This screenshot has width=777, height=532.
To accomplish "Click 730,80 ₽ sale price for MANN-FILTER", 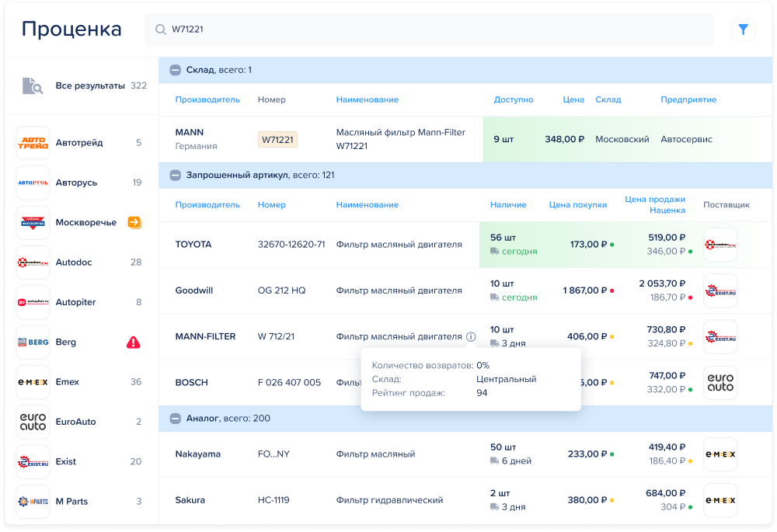I will coord(667,330).
